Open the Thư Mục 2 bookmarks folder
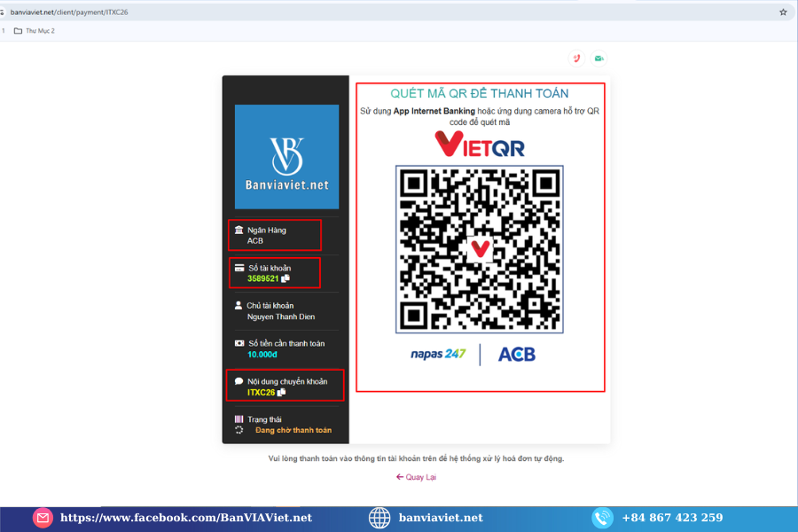Viewport: 798px width, 532px height. point(34,31)
